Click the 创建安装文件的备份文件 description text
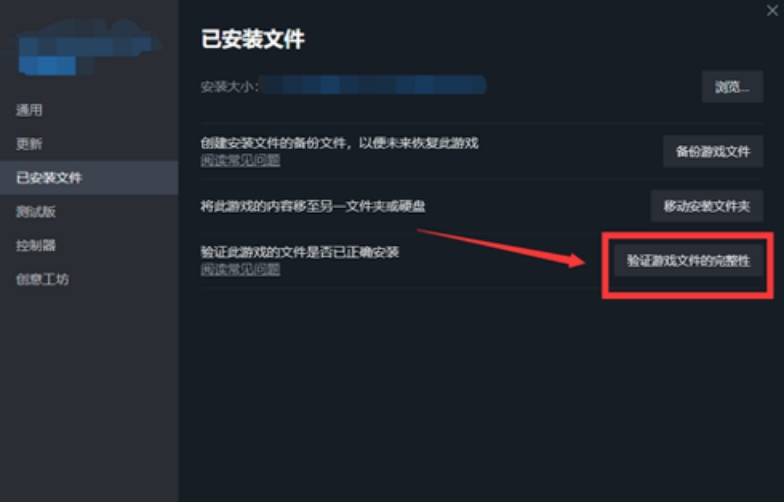The height and width of the screenshot is (503, 784). click(x=340, y=143)
